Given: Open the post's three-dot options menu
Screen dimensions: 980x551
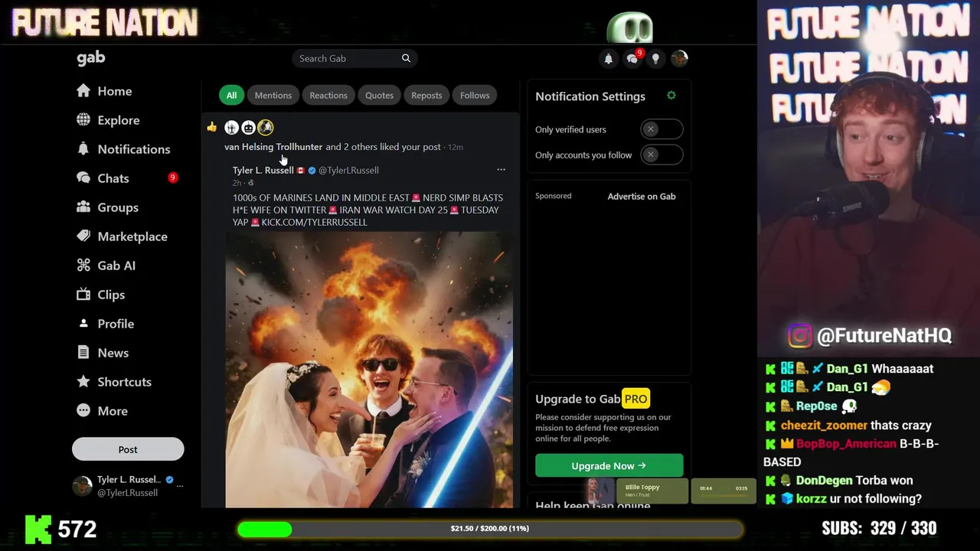Looking at the screenshot, I should (501, 170).
